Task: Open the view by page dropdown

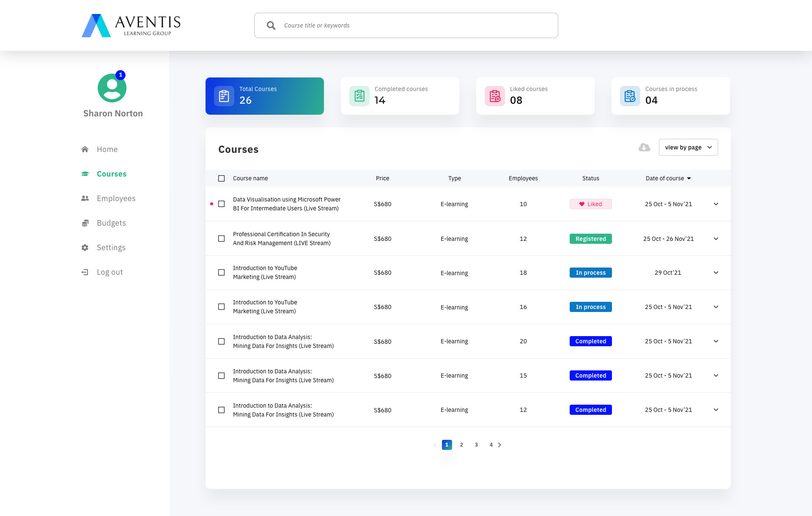Action: 688,147
